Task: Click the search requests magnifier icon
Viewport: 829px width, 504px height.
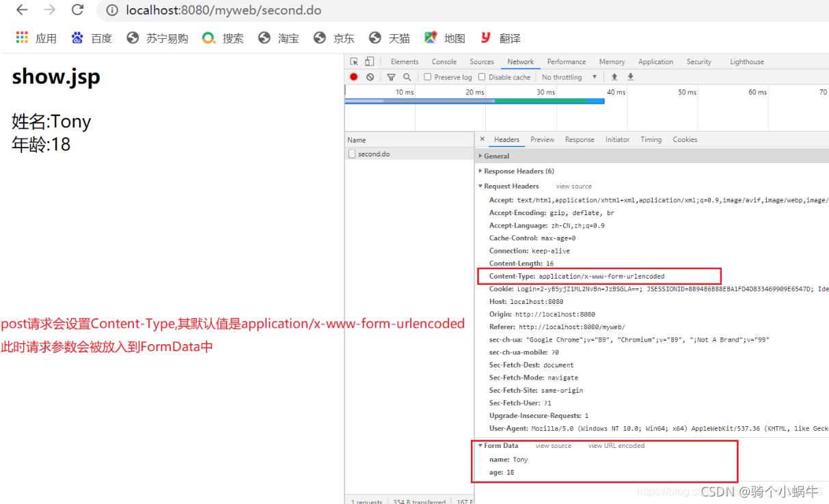Action: [407, 76]
